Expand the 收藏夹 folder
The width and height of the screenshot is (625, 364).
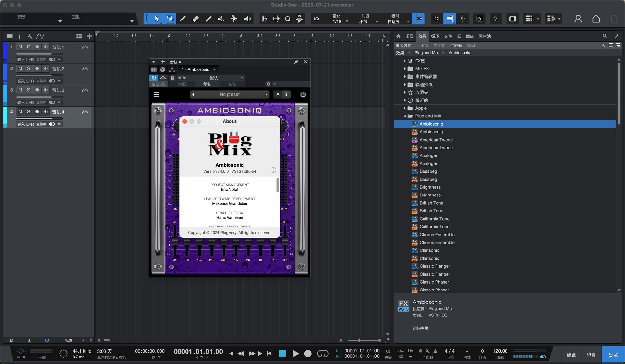click(x=405, y=92)
